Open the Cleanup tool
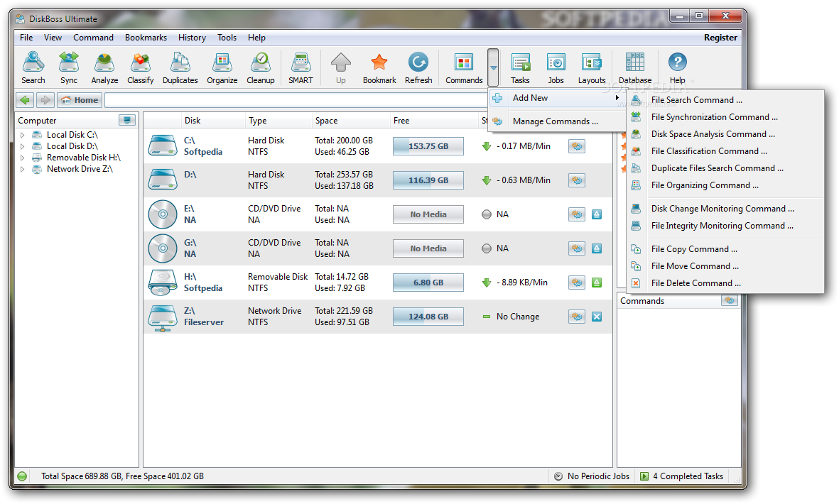839x504 pixels. tap(261, 68)
